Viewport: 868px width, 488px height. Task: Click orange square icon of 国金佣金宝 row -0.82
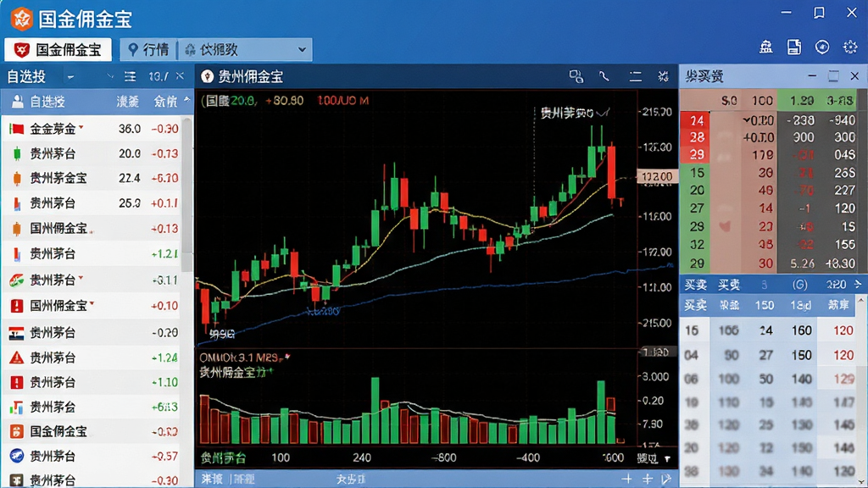tap(17, 431)
